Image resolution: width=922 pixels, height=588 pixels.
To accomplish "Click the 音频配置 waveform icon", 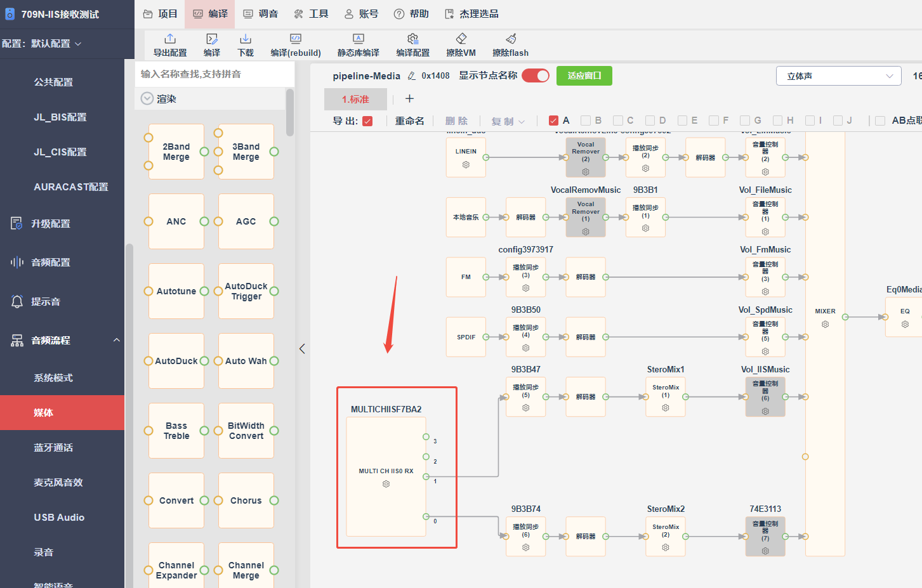I will click(17, 262).
